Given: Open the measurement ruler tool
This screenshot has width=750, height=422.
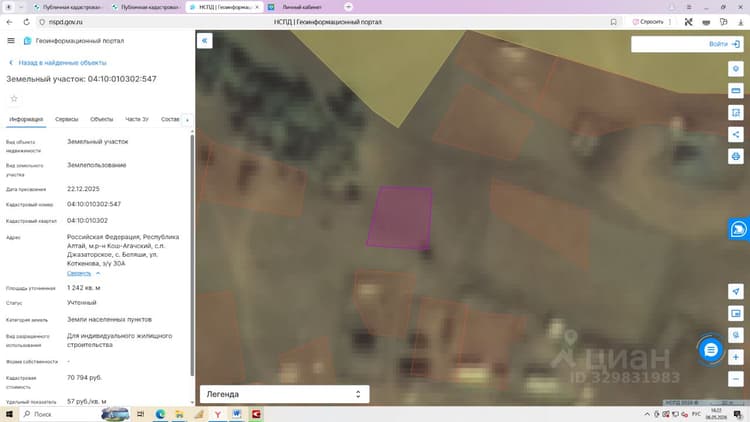Looking at the screenshot, I should click(736, 90).
